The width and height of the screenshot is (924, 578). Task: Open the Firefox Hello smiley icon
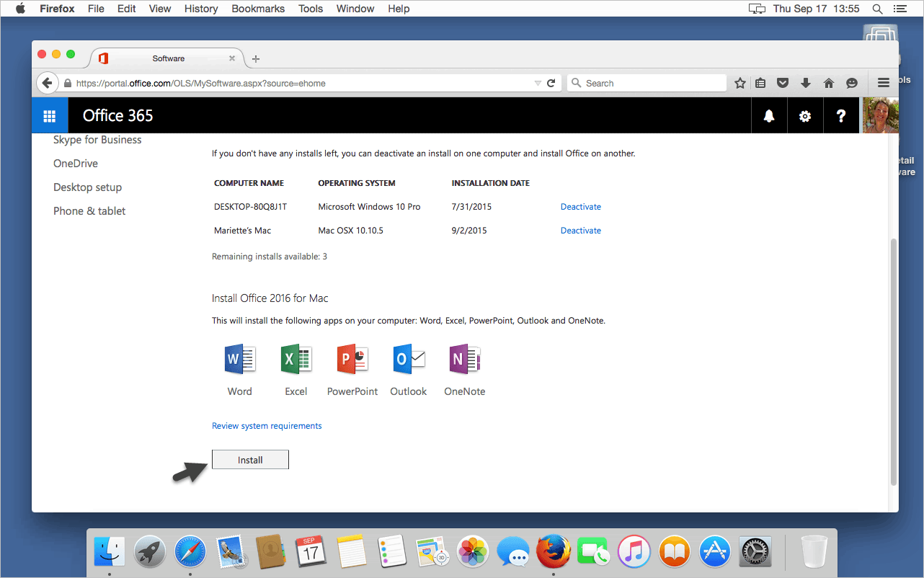(x=852, y=83)
